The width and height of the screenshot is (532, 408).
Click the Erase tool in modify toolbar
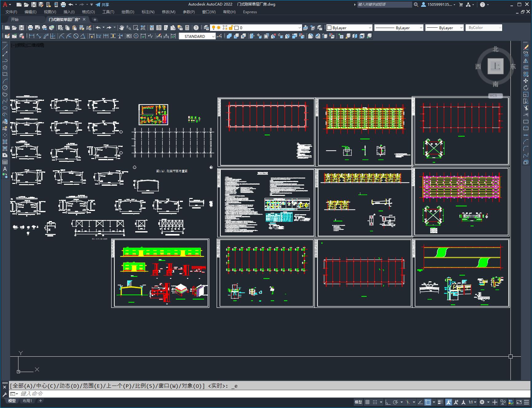526,47
